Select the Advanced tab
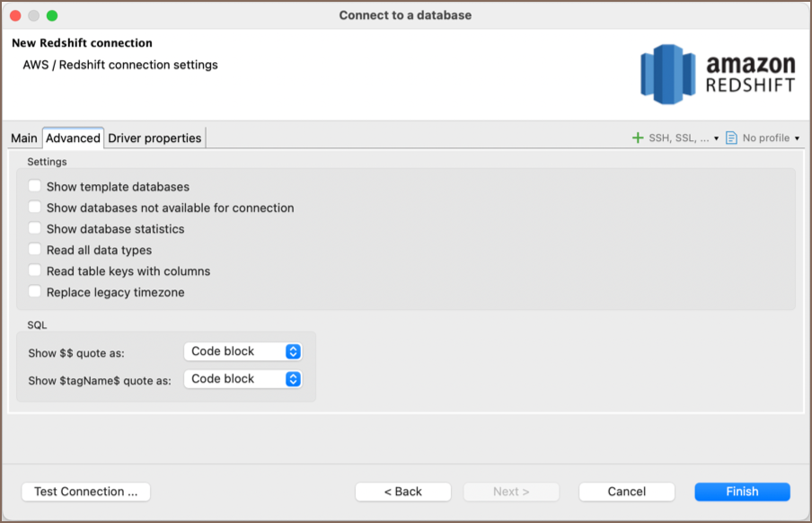 (73, 138)
